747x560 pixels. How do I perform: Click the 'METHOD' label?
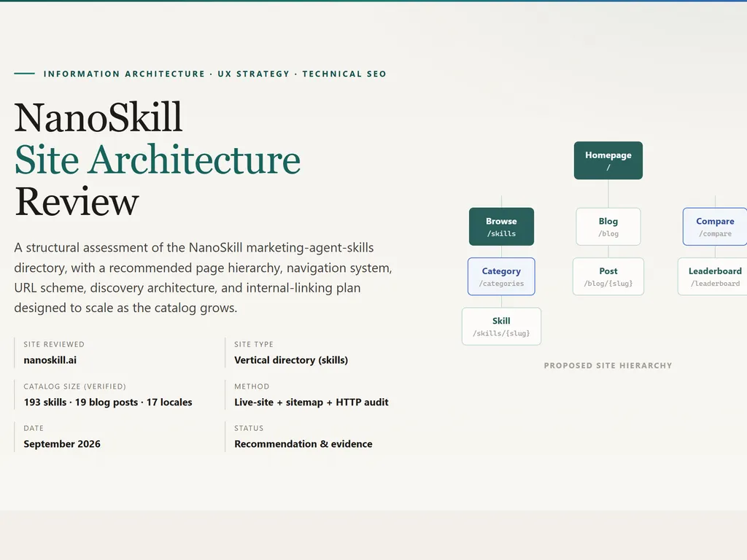tap(252, 386)
